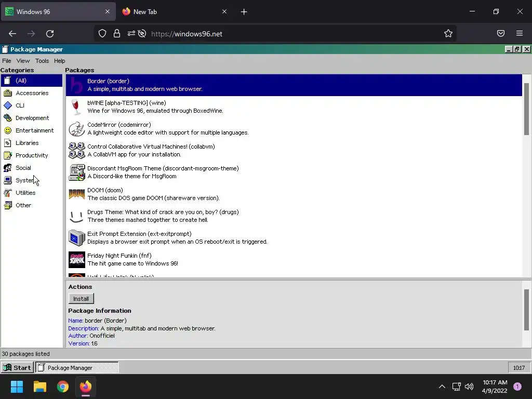Select the DOOM (doom) package text

click(x=105, y=190)
